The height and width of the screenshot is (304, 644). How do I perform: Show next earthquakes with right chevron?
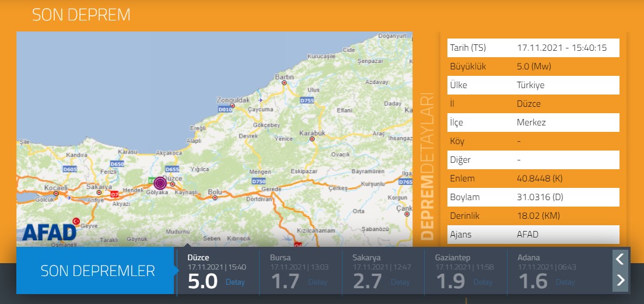620,280
